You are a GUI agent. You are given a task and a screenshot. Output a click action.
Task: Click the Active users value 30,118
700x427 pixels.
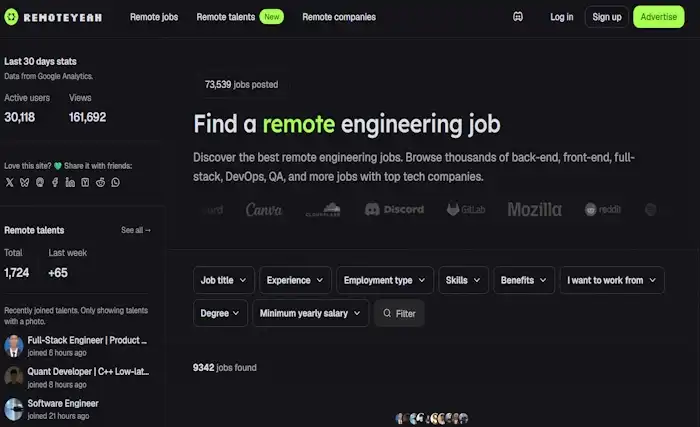pyautogui.click(x=20, y=117)
